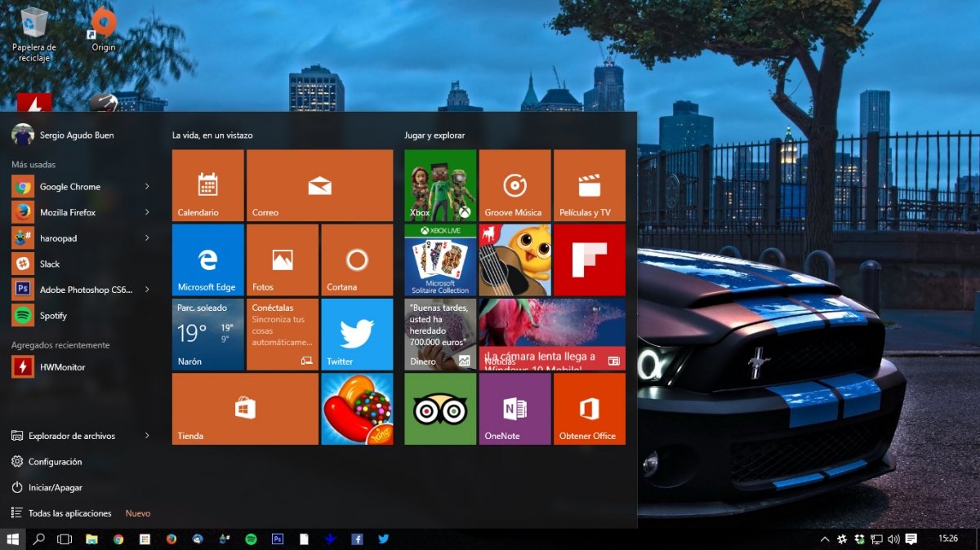Viewport: 980px width, 550px height.
Task: Open the Dinero news tile
Action: point(440,335)
